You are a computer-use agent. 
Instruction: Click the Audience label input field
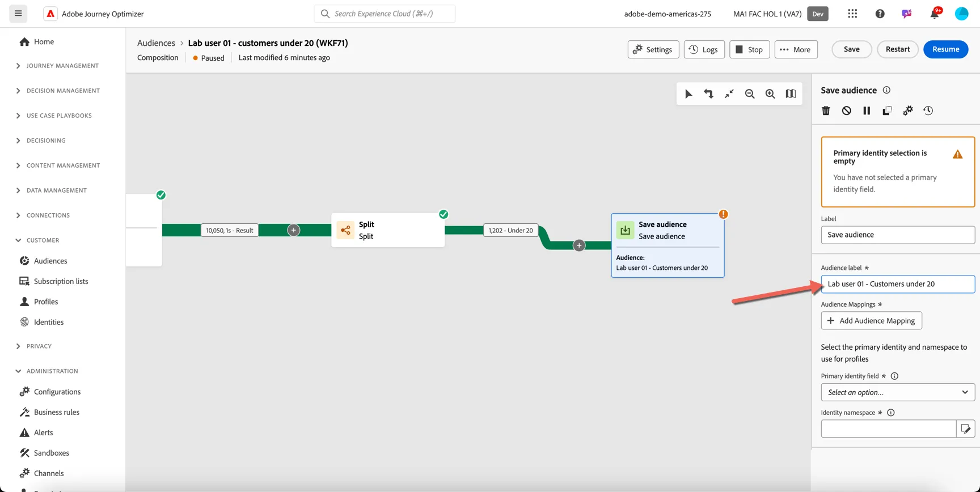pos(898,284)
